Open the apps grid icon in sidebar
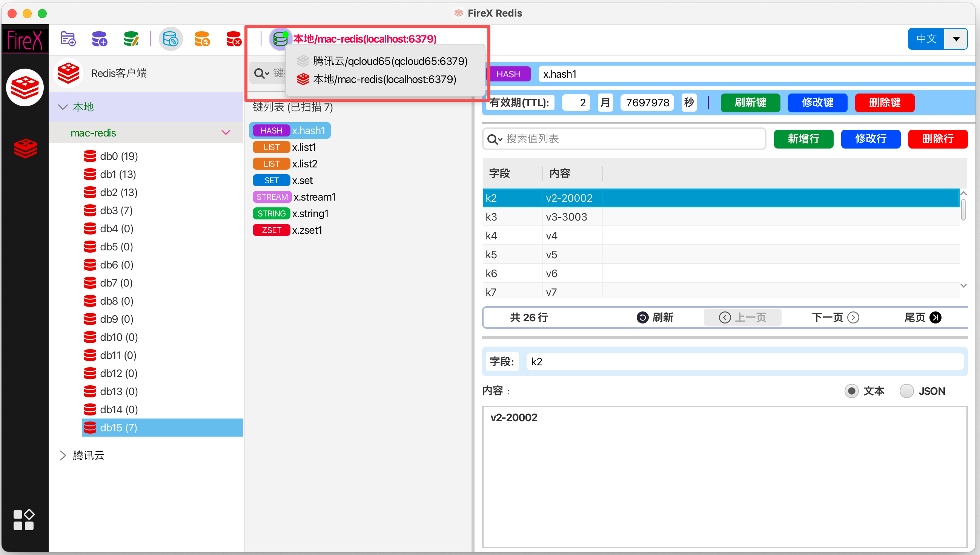This screenshot has width=980, height=555. pyautogui.click(x=24, y=520)
